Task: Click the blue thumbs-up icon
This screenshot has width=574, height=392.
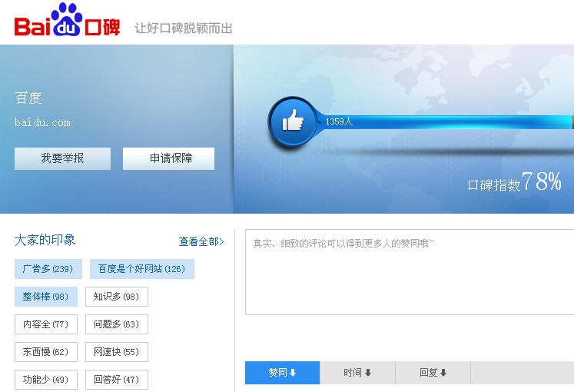Action: [293, 121]
